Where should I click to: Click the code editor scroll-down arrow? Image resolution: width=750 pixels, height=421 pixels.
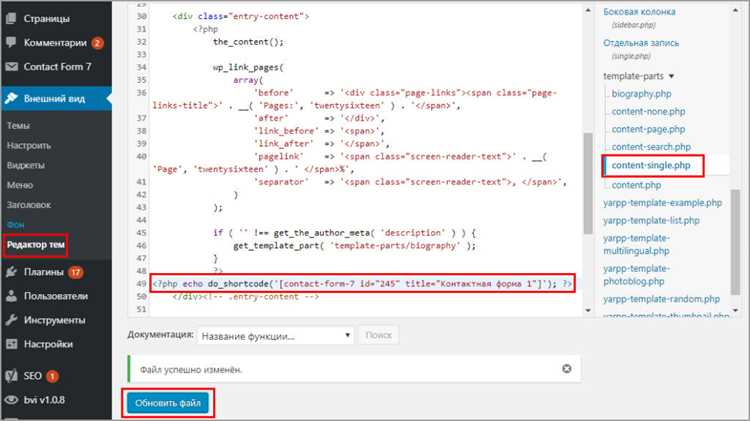point(588,310)
